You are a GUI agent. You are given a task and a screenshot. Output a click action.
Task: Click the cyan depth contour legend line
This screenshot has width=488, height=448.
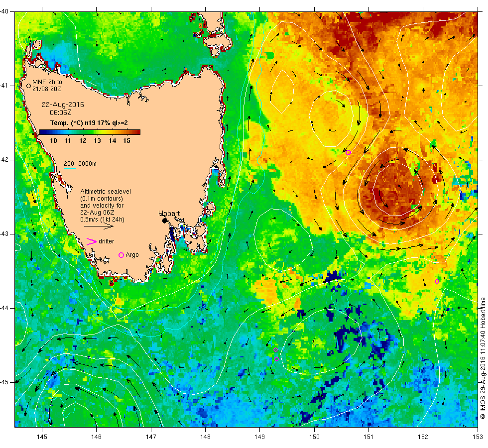(70, 169)
